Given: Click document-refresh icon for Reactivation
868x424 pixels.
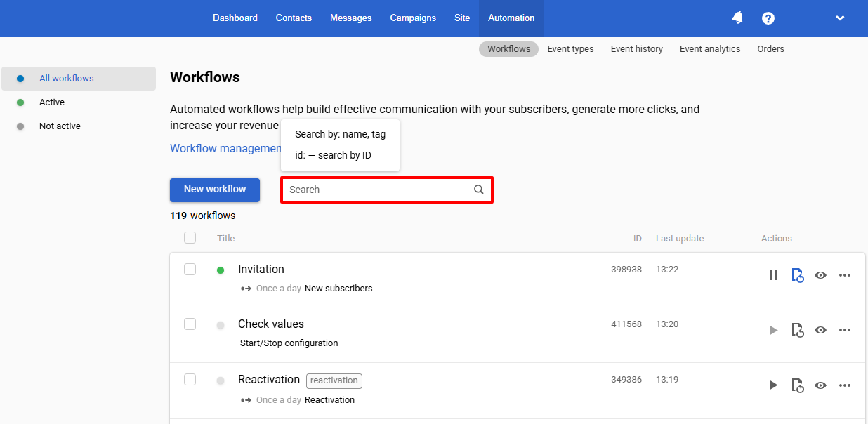Looking at the screenshot, I should [797, 385].
